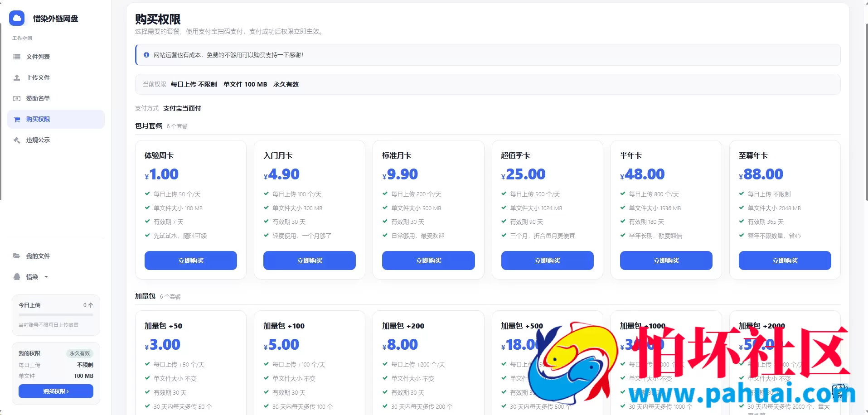
Task: Click the checkmark beside 每日上传 +200 个/天
Action: (385, 364)
